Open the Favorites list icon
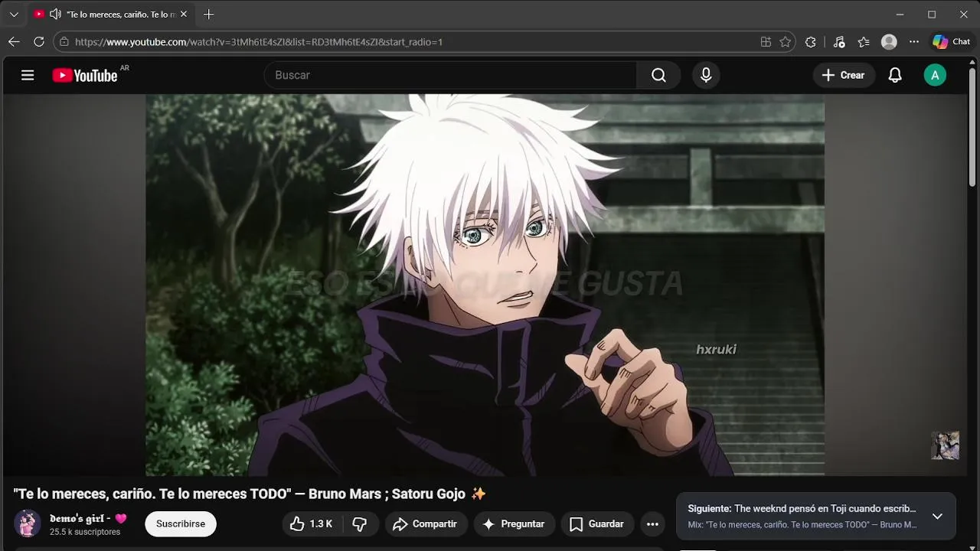980x551 pixels. 864,42
